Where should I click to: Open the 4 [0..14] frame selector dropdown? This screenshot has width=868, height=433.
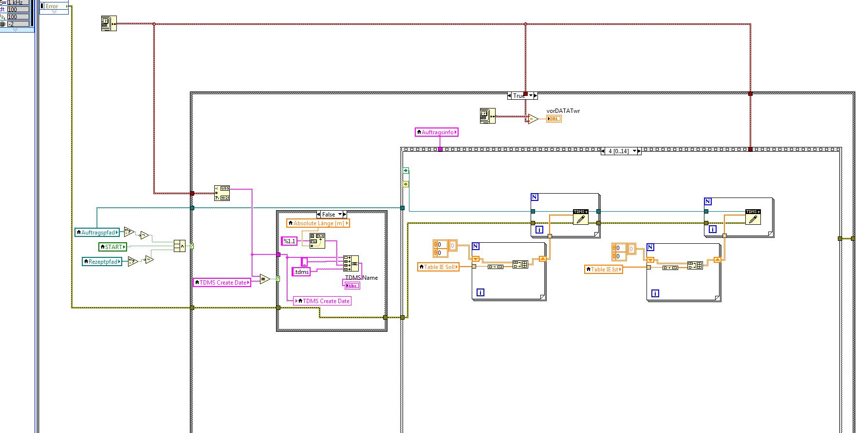coord(634,151)
